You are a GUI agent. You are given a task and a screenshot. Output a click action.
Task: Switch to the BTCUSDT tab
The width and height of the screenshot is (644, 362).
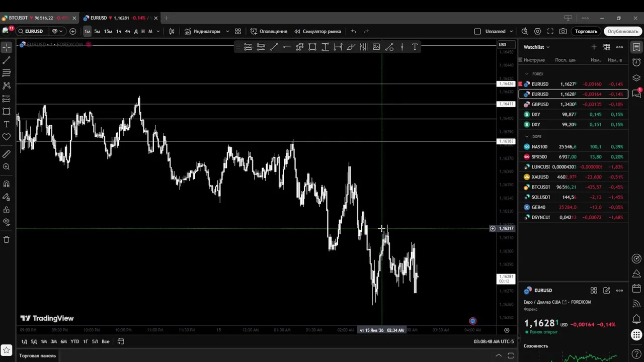(x=39, y=18)
